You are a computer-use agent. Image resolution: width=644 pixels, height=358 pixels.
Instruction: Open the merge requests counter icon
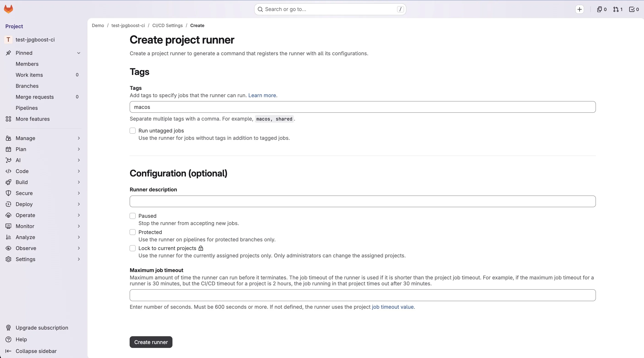click(x=616, y=9)
